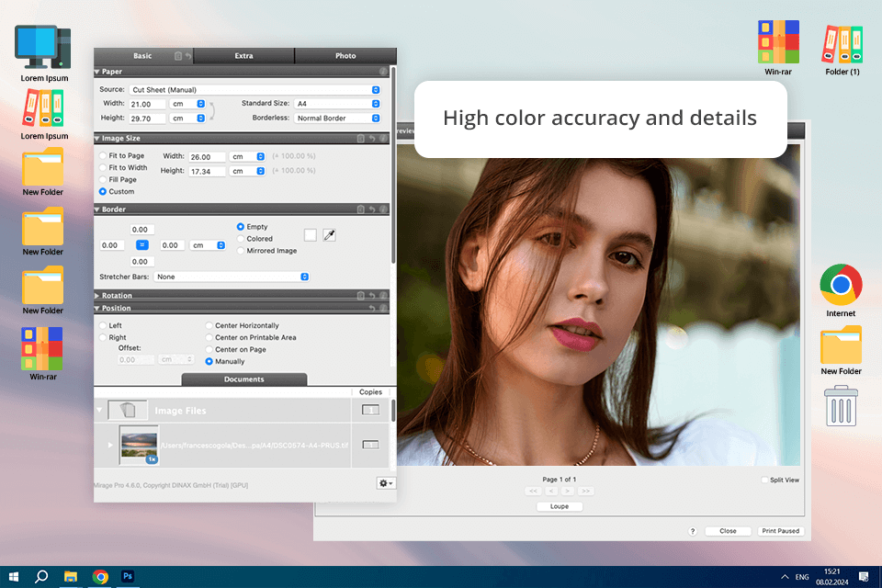Screen dimensions: 882x588
Task: Enable the Split View checkbox
Action: (x=764, y=481)
